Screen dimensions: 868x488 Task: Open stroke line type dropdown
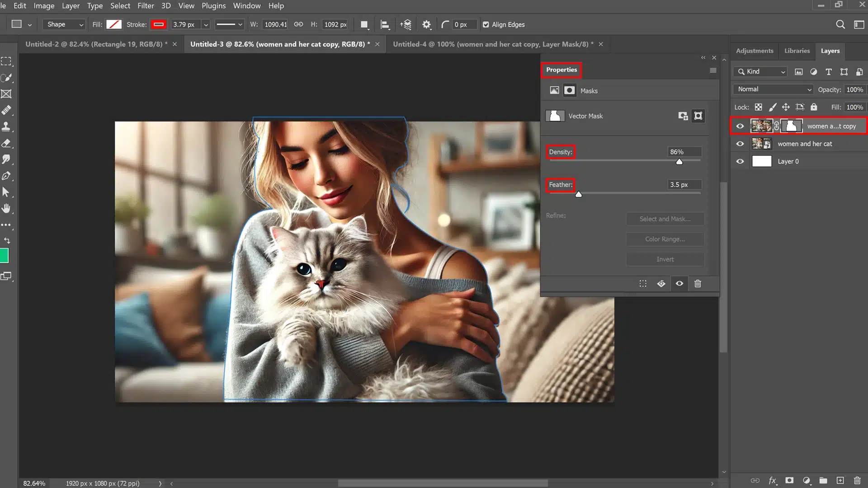pos(229,24)
